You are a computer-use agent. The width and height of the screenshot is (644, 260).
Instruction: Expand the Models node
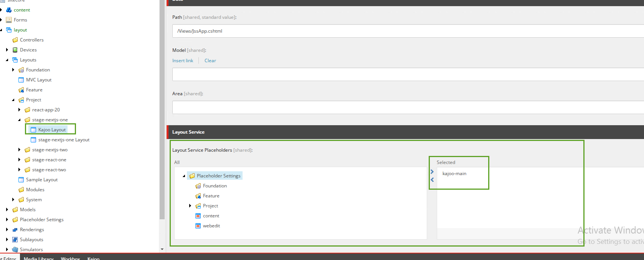[7, 210]
